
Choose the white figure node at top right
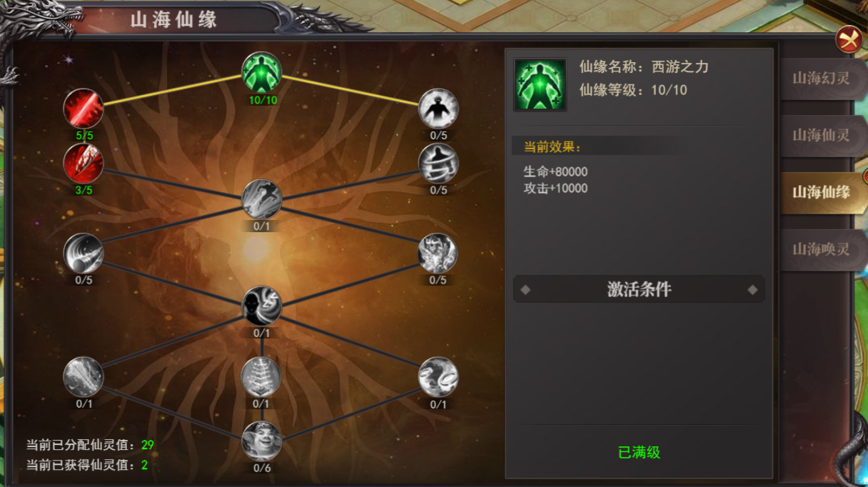(x=438, y=109)
